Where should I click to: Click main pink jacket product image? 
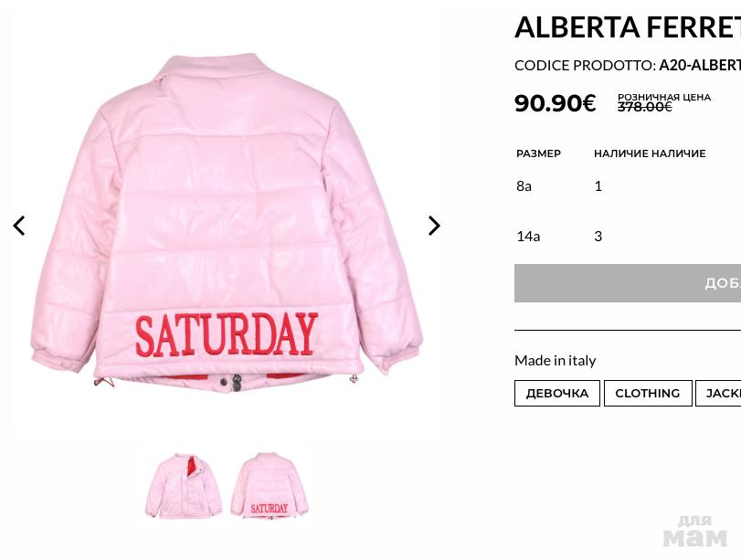226,222
